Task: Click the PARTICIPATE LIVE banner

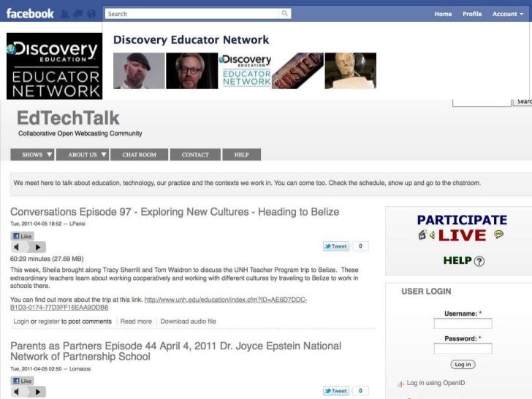Action: (x=462, y=228)
